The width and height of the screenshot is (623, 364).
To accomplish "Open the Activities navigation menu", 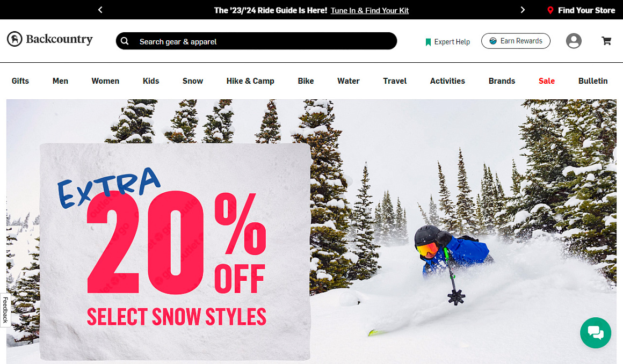I will 447,81.
